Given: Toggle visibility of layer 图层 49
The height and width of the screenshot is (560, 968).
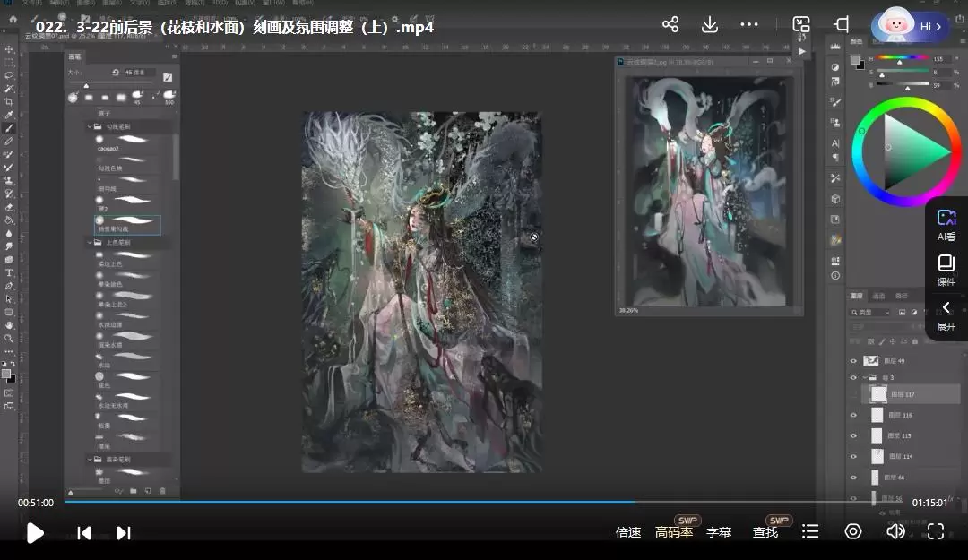Looking at the screenshot, I should 853,361.
